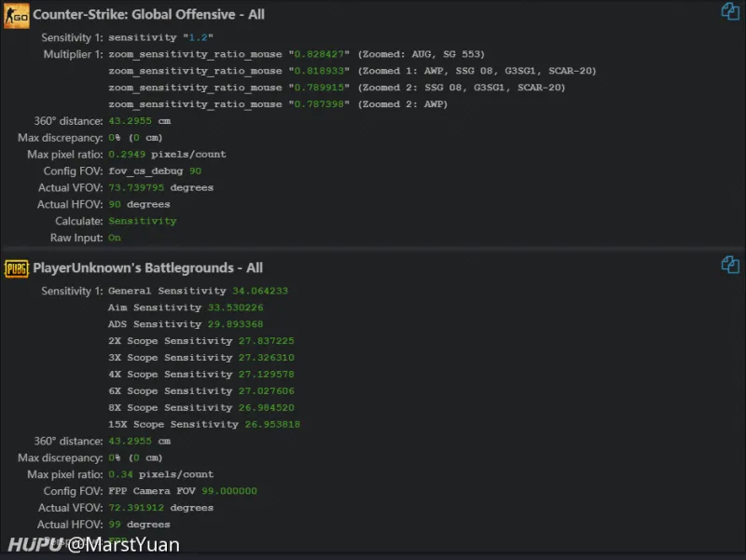Select CS:GO Actual VFOV value "73.739795"
Viewport: 746px width, 560px height.
pyautogui.click(x=136, y=188)
